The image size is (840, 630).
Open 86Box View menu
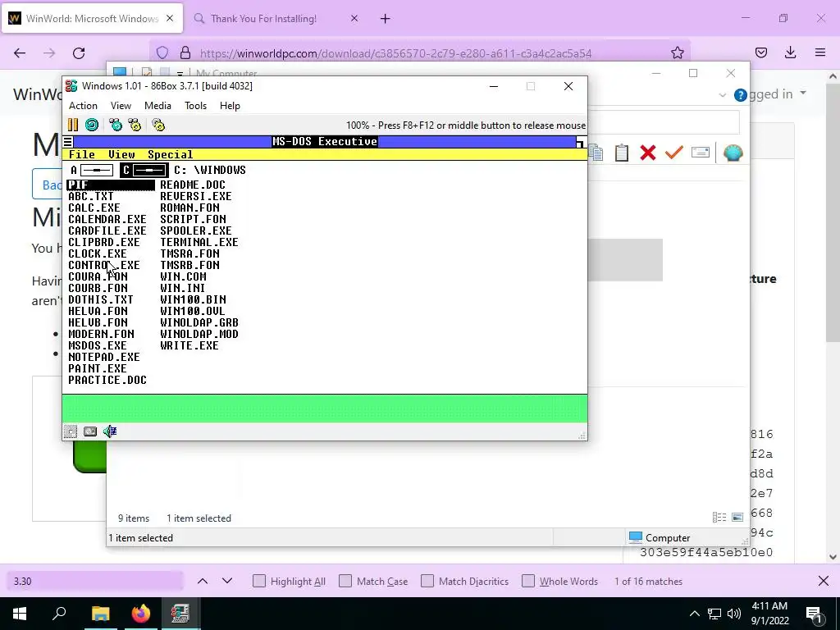pos(121,106)
